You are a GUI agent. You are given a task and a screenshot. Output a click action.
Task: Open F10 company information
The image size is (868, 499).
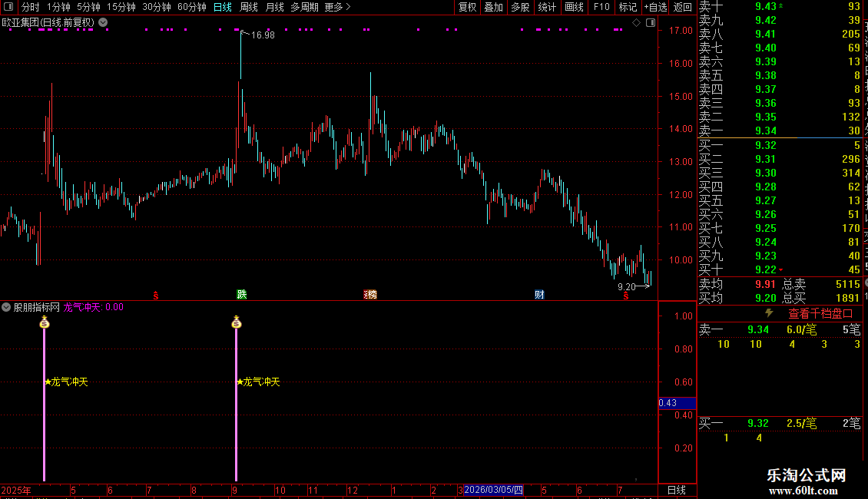[x=601, y=7]
